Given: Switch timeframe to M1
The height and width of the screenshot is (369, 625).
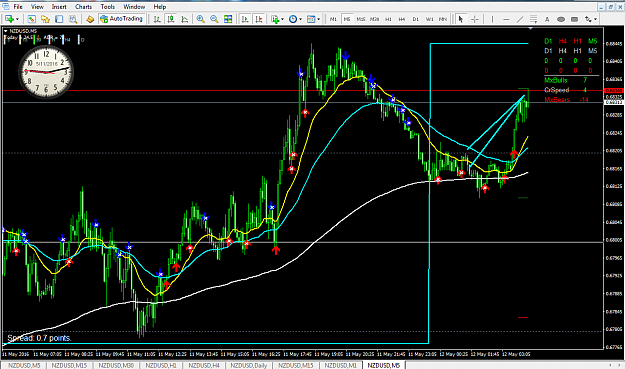Looking at the screenshot, I should click(x=334, y=19).
